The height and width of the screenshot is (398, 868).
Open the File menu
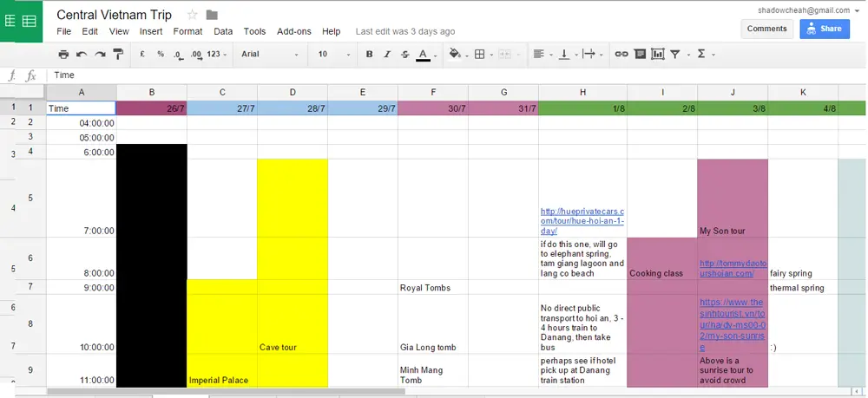pyautogui.click(x=63, y=31)
